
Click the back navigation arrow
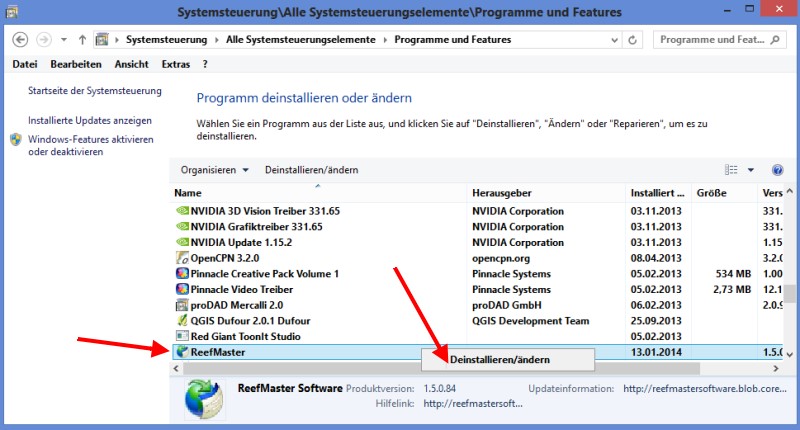[x=20, y=40]
